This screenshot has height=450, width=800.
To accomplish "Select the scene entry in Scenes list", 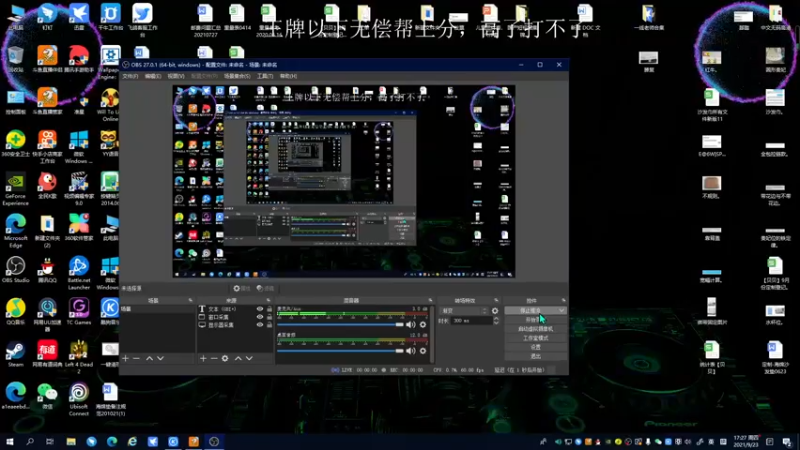I will coord(157,309).
